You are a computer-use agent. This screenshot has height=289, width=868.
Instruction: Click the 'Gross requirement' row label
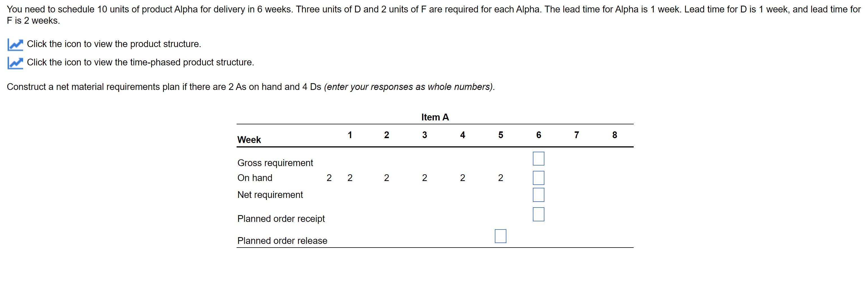click(275, 163)
